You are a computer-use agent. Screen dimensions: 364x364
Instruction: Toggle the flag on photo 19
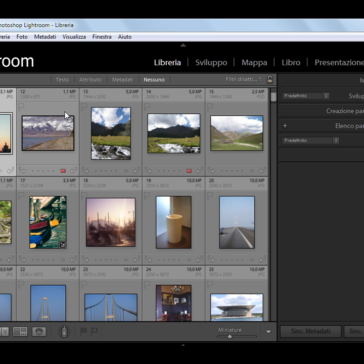pyautogui.click(x=147, y=195)
